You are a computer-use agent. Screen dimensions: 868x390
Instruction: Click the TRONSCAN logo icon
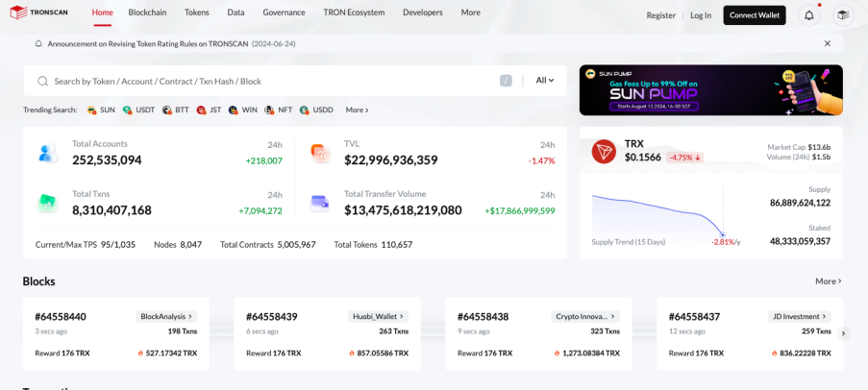pyautogui.click(x=18, y=13)
